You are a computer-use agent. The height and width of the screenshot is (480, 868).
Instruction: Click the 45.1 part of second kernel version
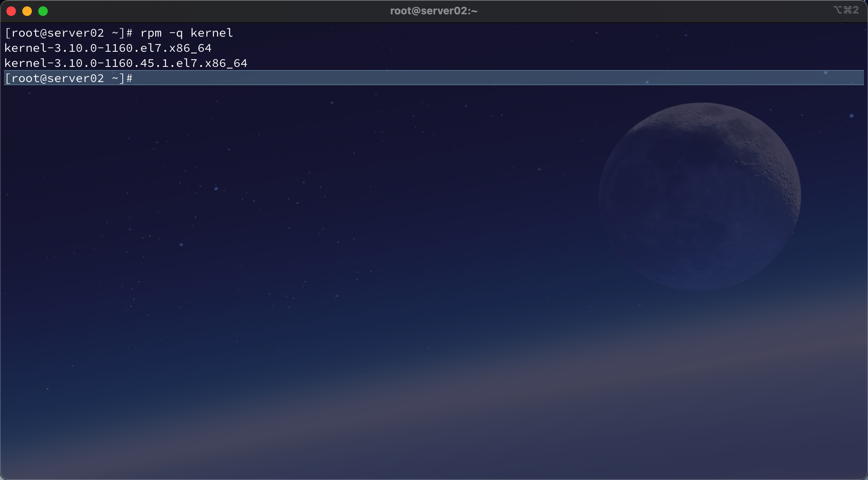click(154, 63)
